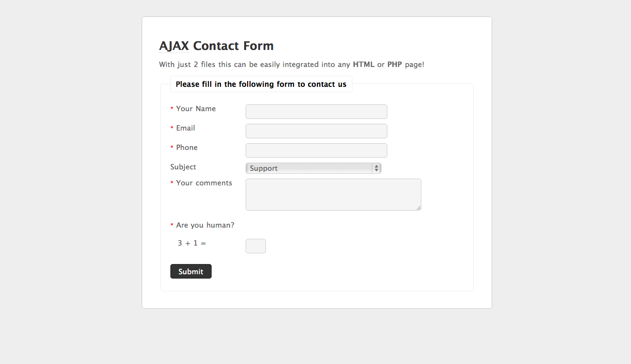Click into the Phone input box
The height and width of the screenshot is (364, 631).
pyautogui.click(x=316, y=150)
